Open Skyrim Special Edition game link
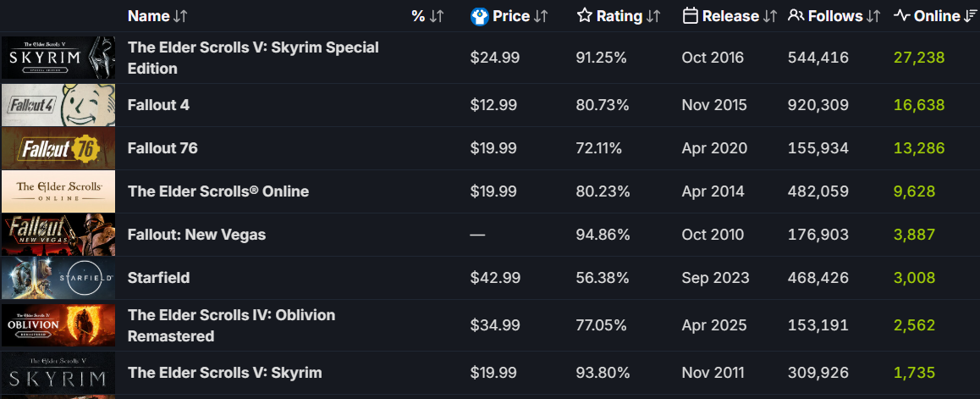The width and height of the screenshot is (980, 399). coord(253,58)
